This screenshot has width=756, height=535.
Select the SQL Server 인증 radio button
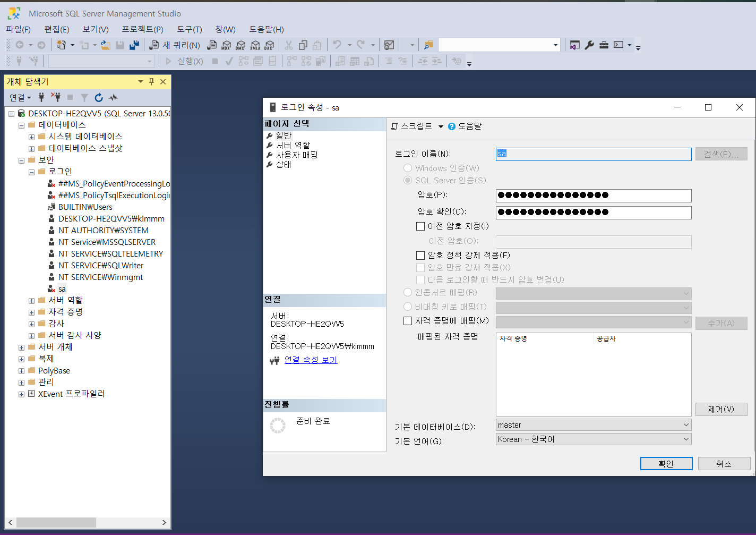coord(408,180)
